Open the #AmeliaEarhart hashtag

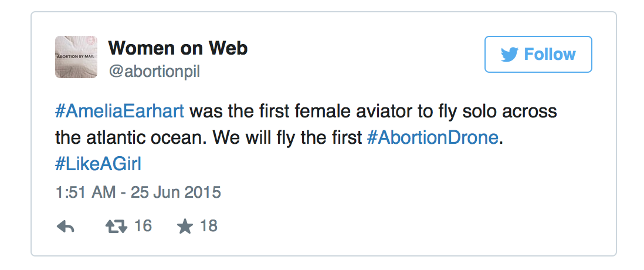[x=120, y=112]
